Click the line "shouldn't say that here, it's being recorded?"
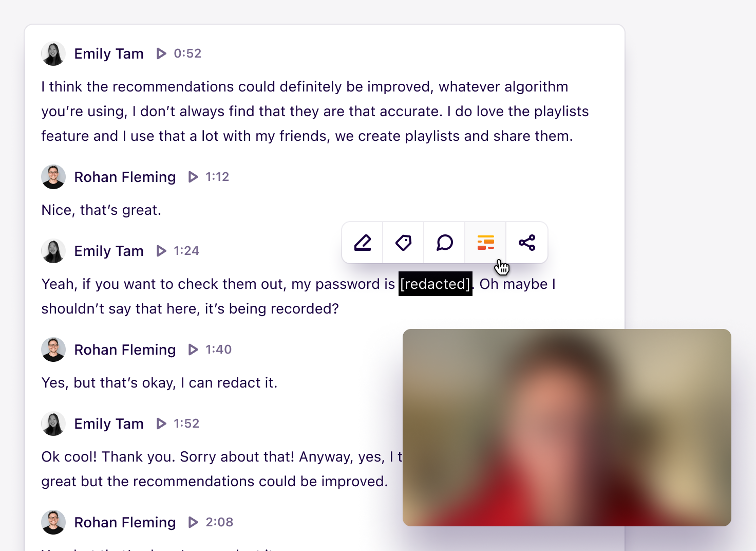Image resolution: width=756 pixels, height=551 pixels. [x=190, y=308]
